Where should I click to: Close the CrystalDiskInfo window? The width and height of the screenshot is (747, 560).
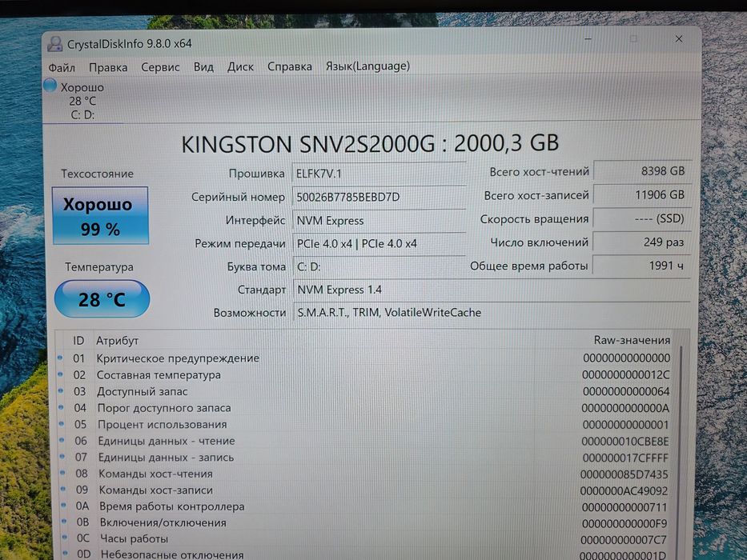pos(679,39)
